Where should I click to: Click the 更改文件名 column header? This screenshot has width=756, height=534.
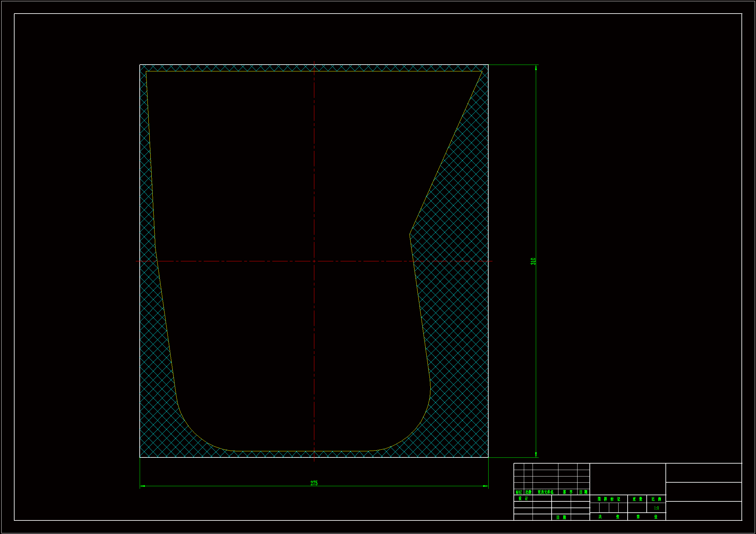tap(545, 492)
